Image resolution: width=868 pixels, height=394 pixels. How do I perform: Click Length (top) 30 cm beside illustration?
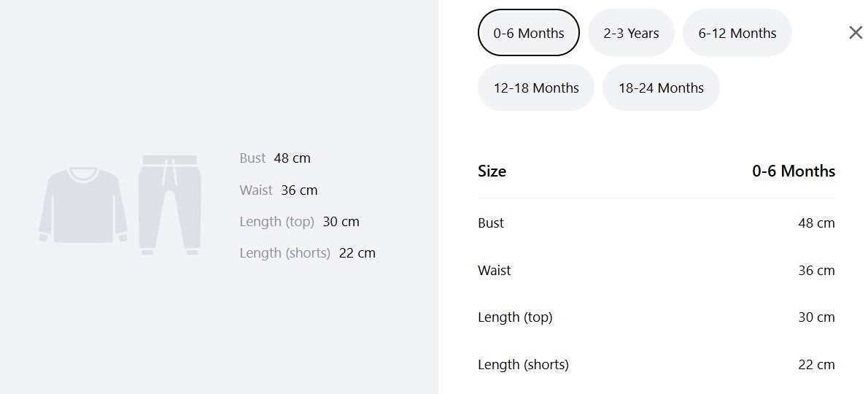[300, 222]
